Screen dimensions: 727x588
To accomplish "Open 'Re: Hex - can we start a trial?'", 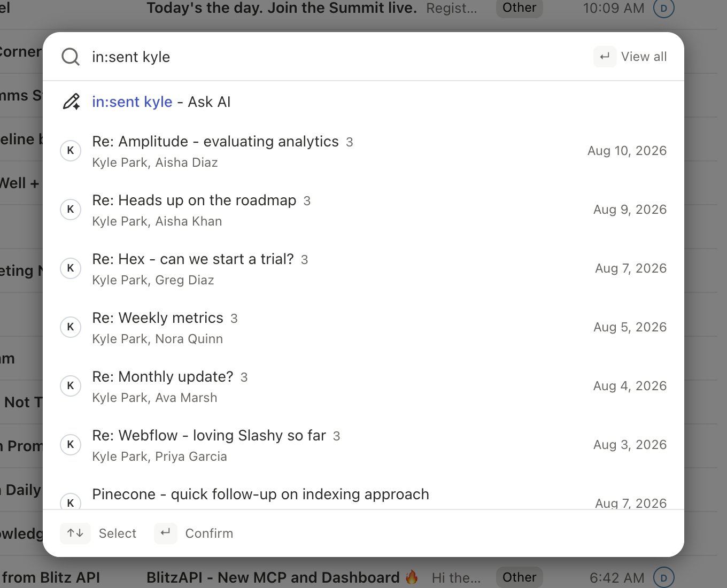I will 363,268.
